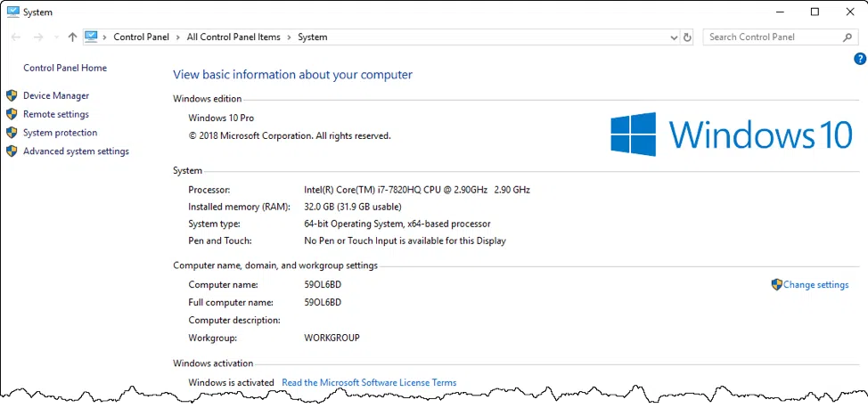Click shield icon beside Advanced system settings
The image size is (868, 408).
pos(12,151)
